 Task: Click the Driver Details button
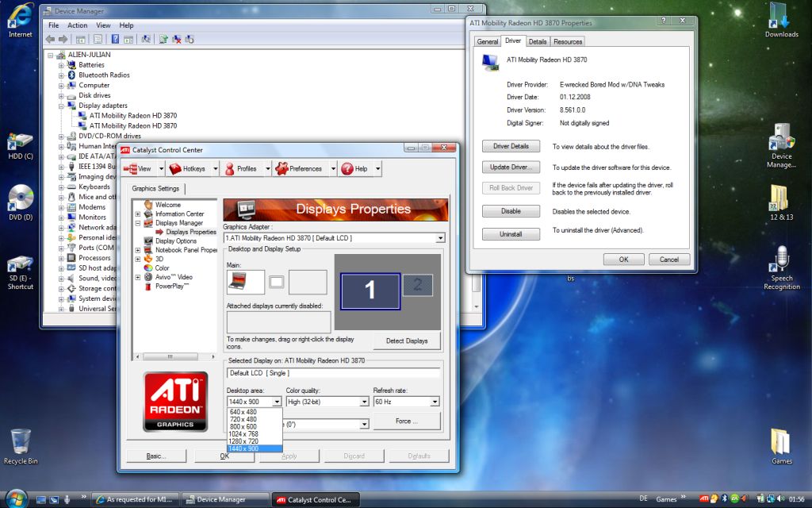click(511, 146)
